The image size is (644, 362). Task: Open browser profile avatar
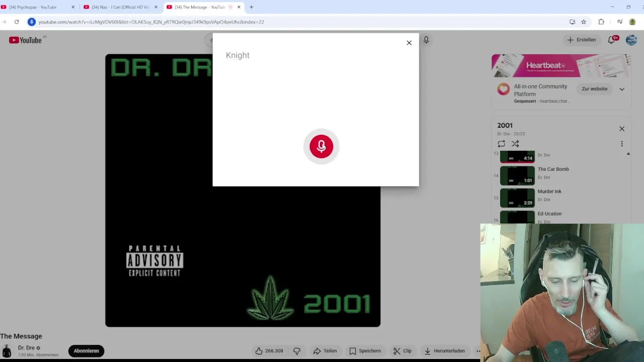click(632, 22)
